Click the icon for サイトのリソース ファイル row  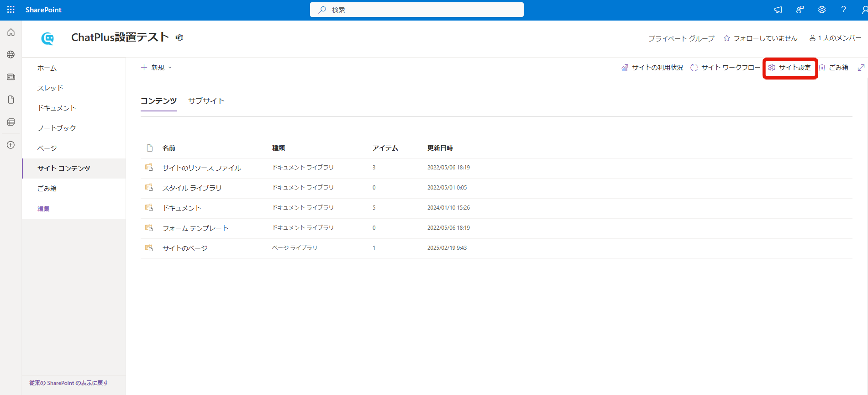[149, 168]
